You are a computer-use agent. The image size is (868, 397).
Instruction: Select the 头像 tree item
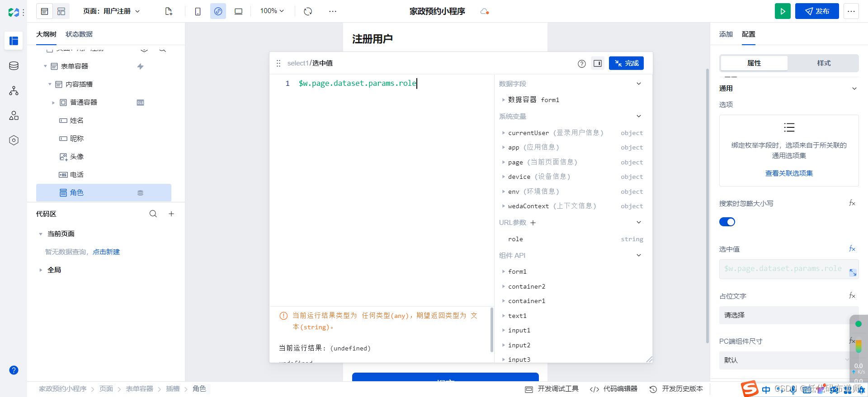coord(77,157)
